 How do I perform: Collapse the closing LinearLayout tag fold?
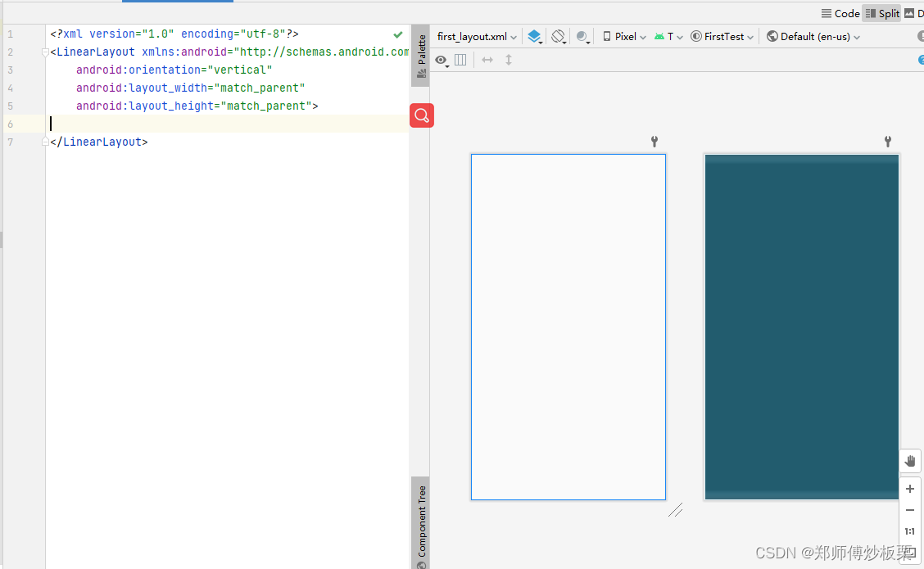click(45, 142)
